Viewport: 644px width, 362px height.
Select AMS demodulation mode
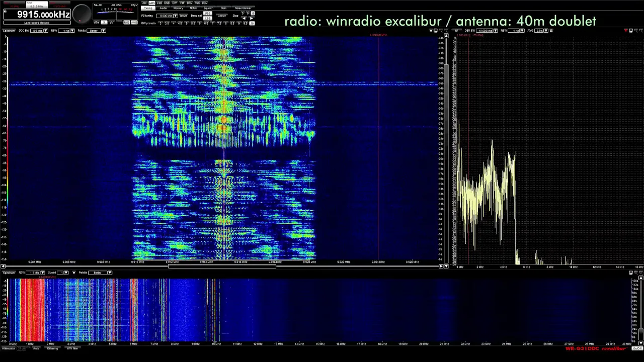coord(152,3)
